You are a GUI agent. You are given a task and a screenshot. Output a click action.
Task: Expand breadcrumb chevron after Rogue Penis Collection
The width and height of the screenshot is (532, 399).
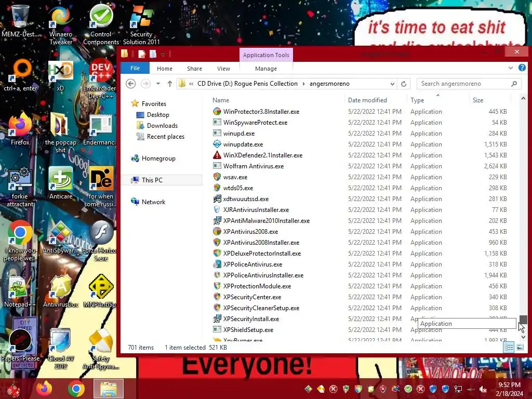point(303,84)
